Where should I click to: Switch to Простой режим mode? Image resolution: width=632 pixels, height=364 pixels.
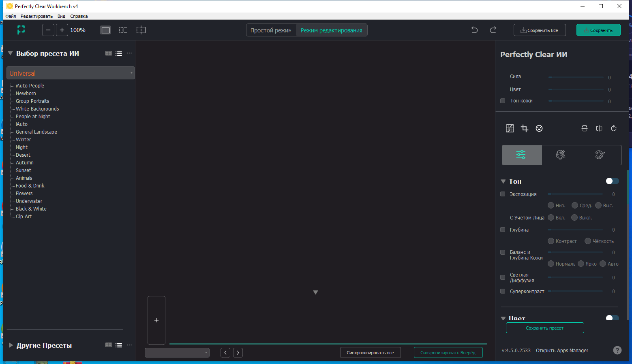point(271,30)
